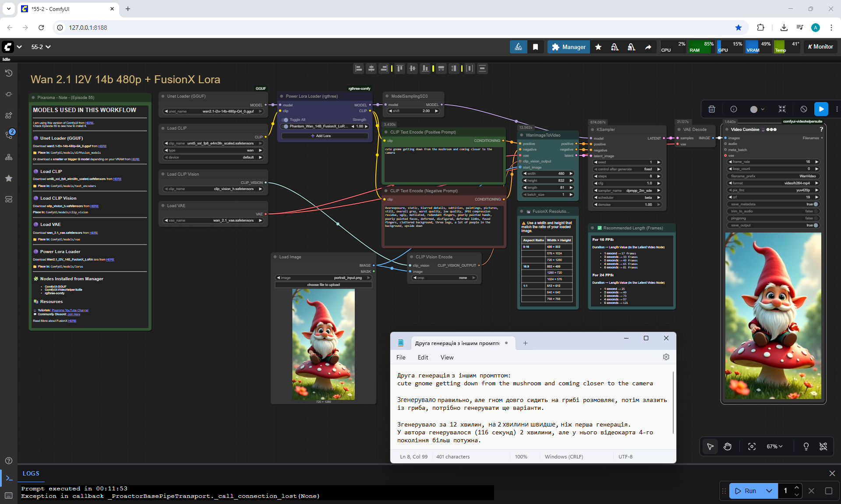Click the Manager button
Viewport: 841px width, 504px height.
tap(568, 47)
